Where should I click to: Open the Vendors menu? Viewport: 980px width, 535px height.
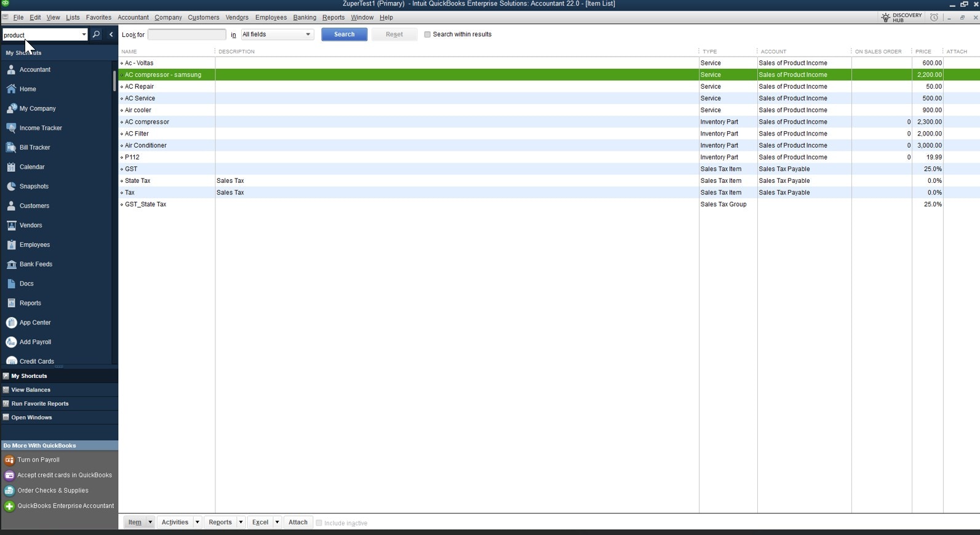[237, 17]
